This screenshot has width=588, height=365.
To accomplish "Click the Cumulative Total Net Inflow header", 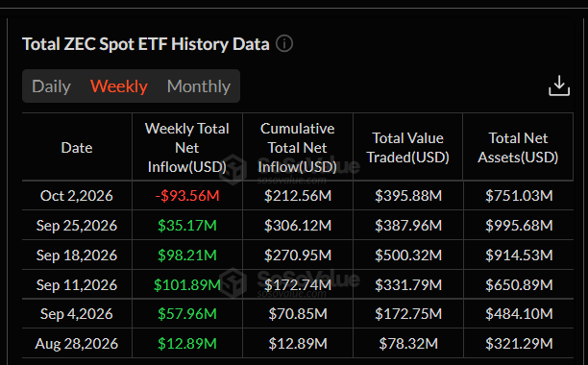I will [298, 148].
